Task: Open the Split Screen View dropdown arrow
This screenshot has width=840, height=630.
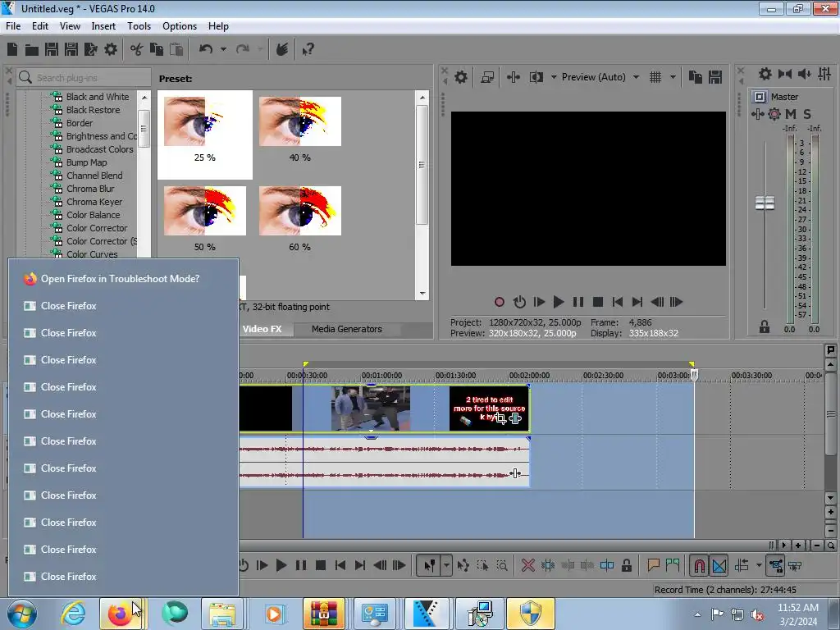Action: (x=554, y=77)
